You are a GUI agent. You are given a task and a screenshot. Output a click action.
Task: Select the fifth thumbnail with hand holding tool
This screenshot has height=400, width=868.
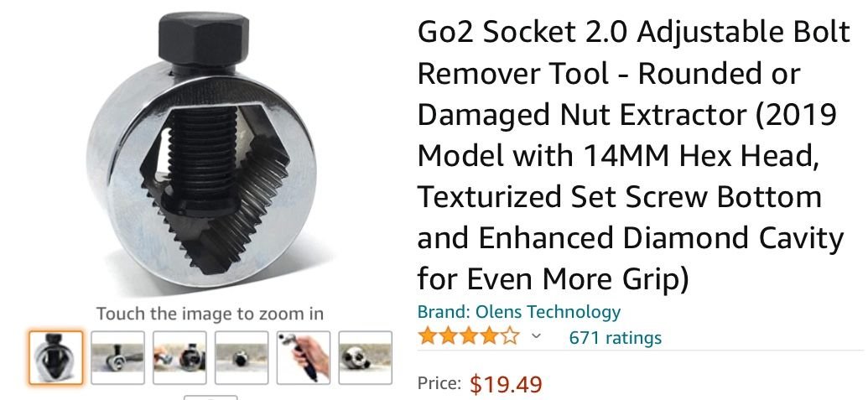point(304,357)
